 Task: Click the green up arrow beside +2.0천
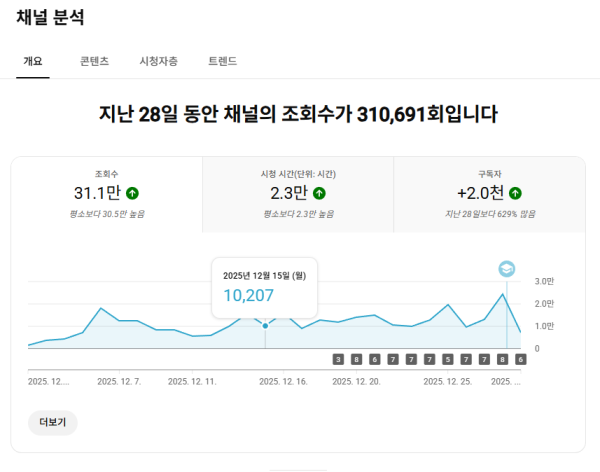(x=515, y=193)
